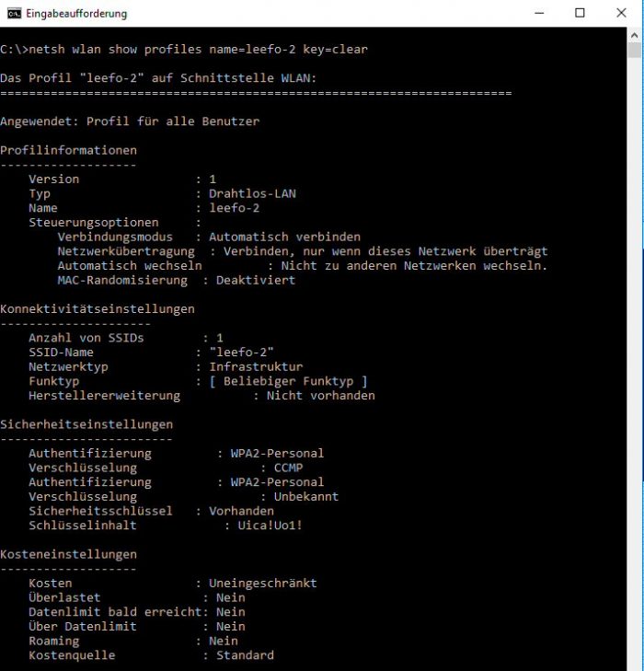The image size is (644, 671).
Task: Open the Eingabeaufforderung system menu icon
Action: [x=14, y=13]
